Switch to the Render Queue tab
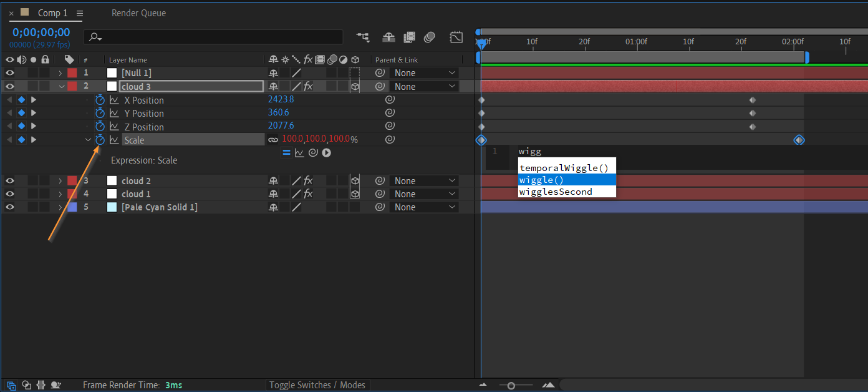 point(138,13)
